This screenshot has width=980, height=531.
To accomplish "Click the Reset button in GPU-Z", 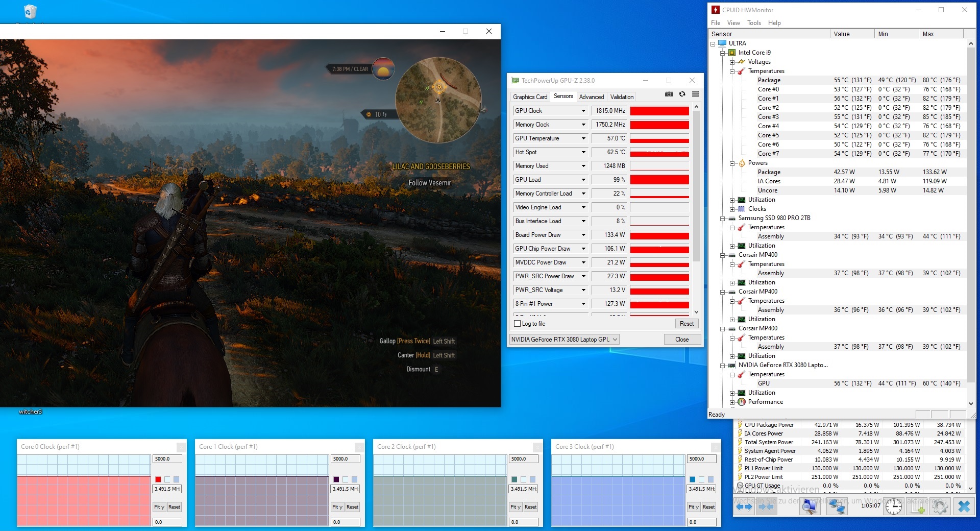I will click(687, 324).
